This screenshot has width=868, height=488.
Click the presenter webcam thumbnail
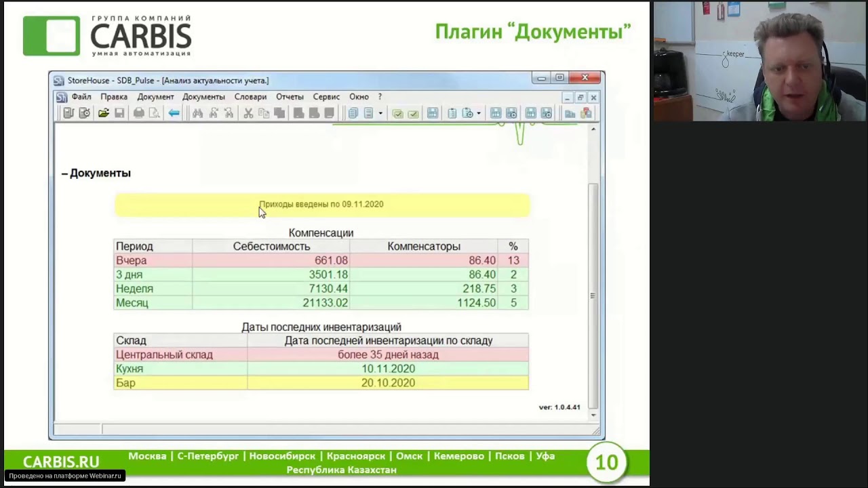click(x=759, y=61)
